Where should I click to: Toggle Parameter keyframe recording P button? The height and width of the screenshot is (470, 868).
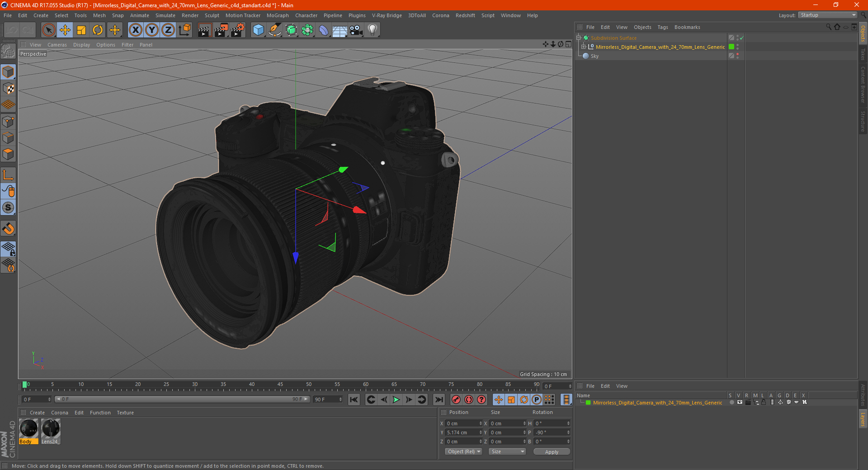pos(537,399)
